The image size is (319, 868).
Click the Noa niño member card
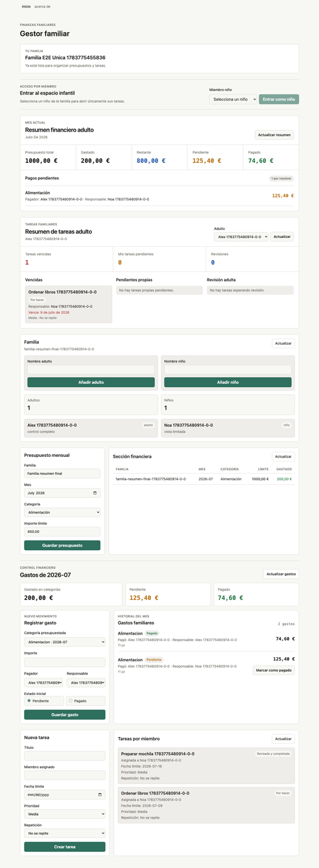(227, 428)
